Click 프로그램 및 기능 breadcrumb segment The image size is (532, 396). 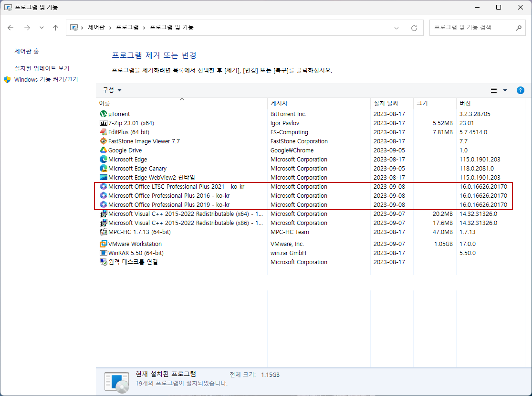(172, 28)
